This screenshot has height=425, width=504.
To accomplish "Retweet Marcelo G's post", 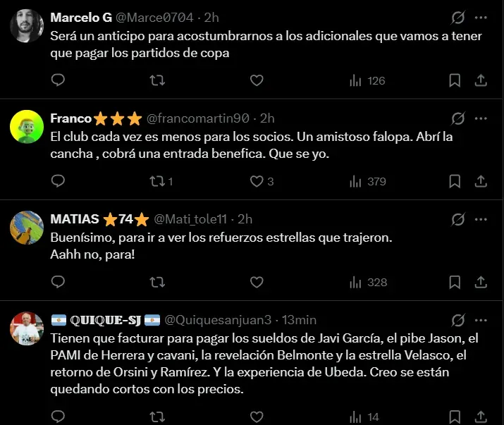I will tap(159, 80).
